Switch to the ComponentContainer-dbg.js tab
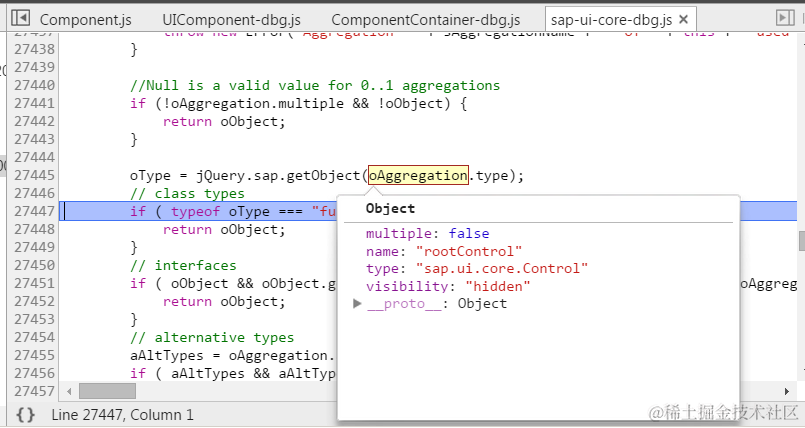Image resolution: width=805 pixels, height=428 pixels. click(x=426, y=20)
